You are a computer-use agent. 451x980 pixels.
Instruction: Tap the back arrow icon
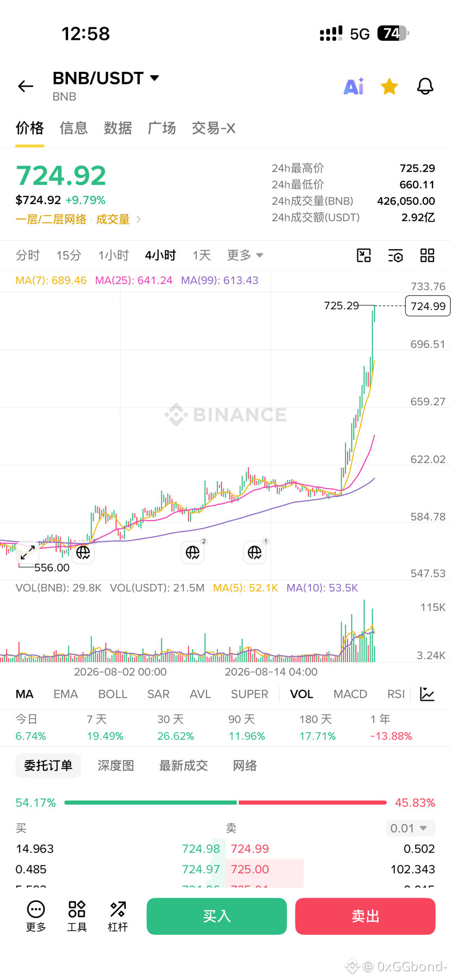pos(26,86)
